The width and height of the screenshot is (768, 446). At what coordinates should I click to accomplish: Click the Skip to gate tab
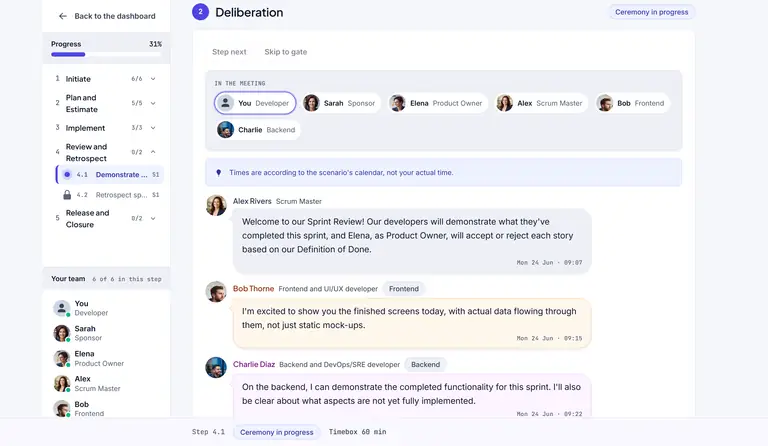[x=286, y=52]
